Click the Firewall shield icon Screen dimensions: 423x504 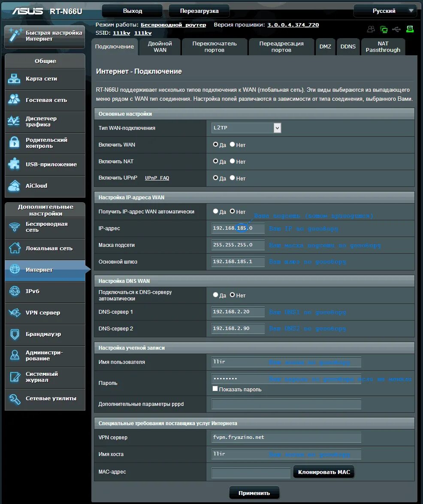[x=15, y=334]
